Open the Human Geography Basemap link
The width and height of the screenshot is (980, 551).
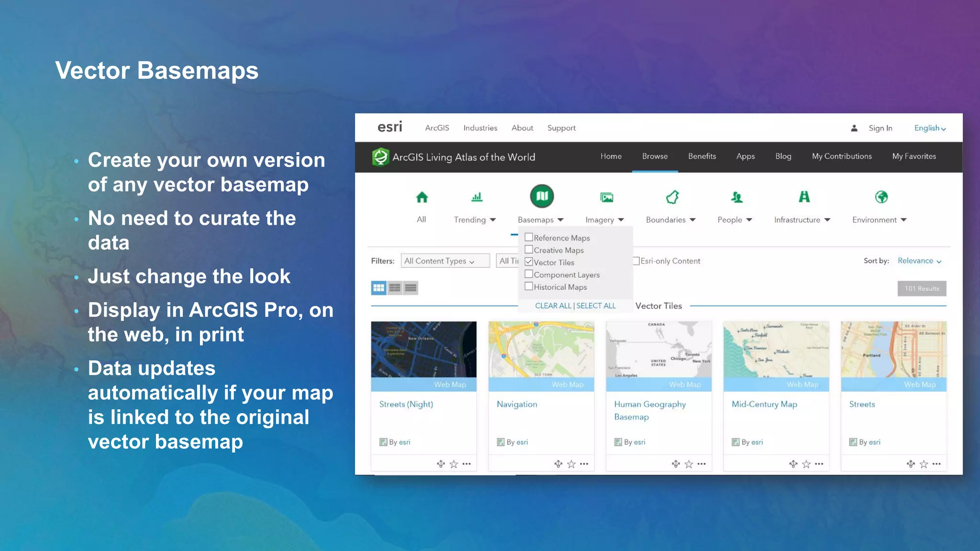pyautogui.click(x=650, y=410)
